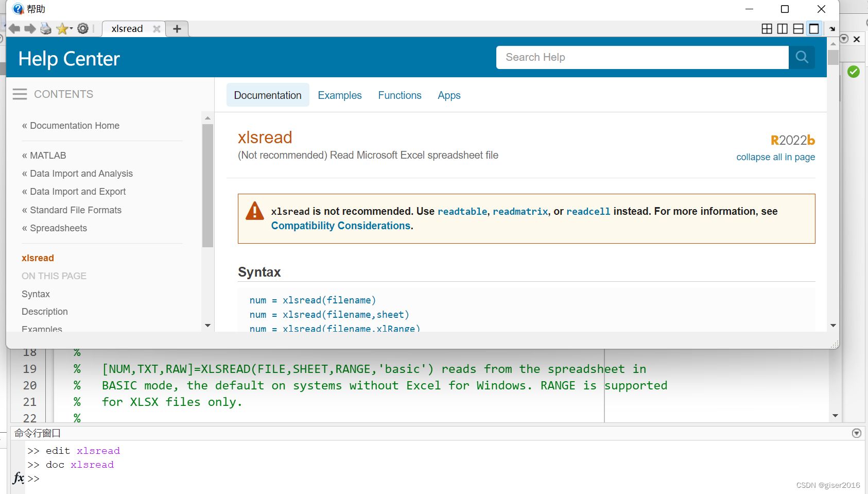Open Help preferences gear icon
The width and height of the screenshot is (868, 494).
[83, 29]
